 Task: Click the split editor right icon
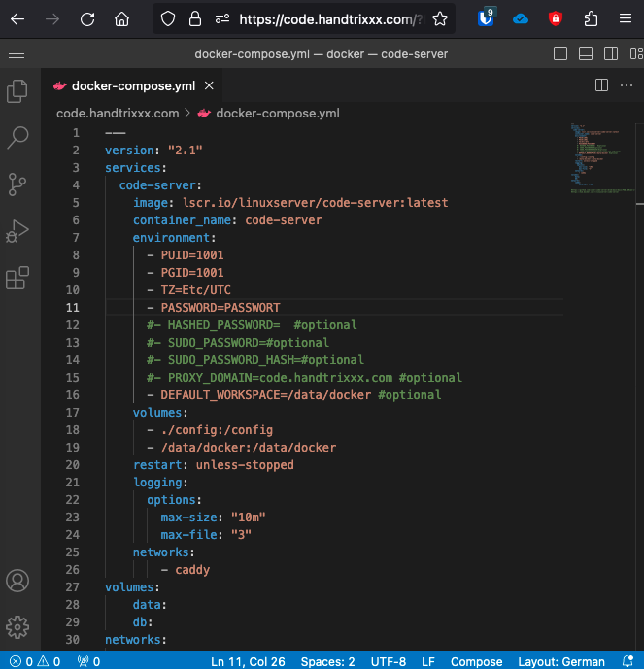[x=601, y=85]
